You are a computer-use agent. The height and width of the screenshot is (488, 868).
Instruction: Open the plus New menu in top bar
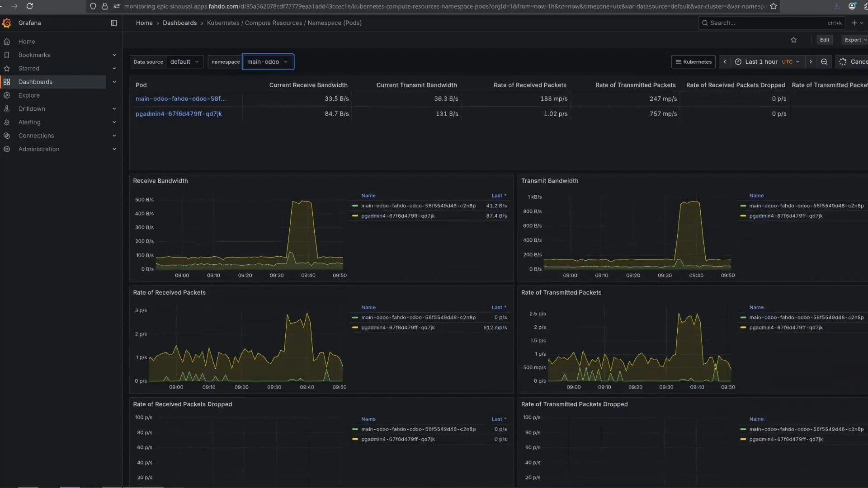click(x=857, y=23)
